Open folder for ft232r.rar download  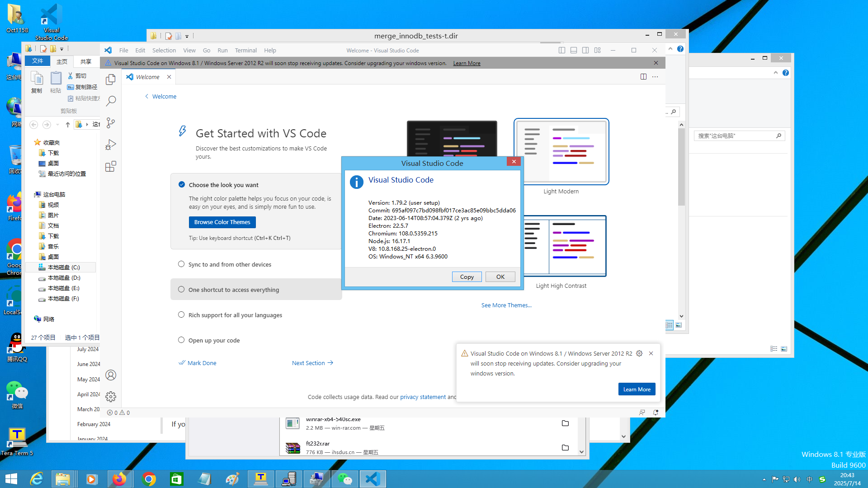[x=565, y=447]
